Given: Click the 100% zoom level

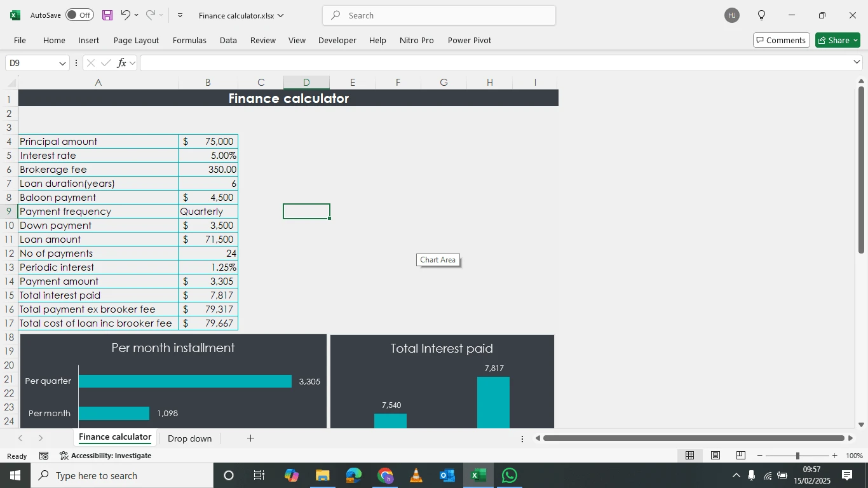Looking at the screenshot, I should pos(854,456).
